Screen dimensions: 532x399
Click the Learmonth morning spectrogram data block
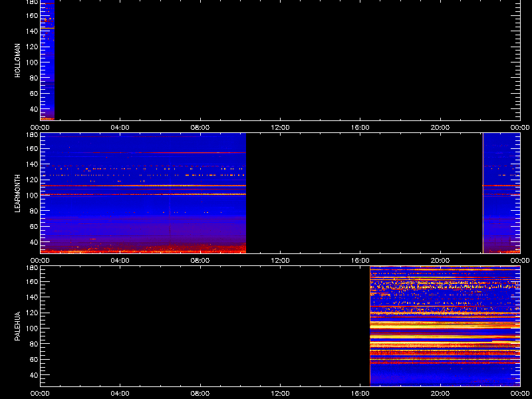tap(143, 193)
